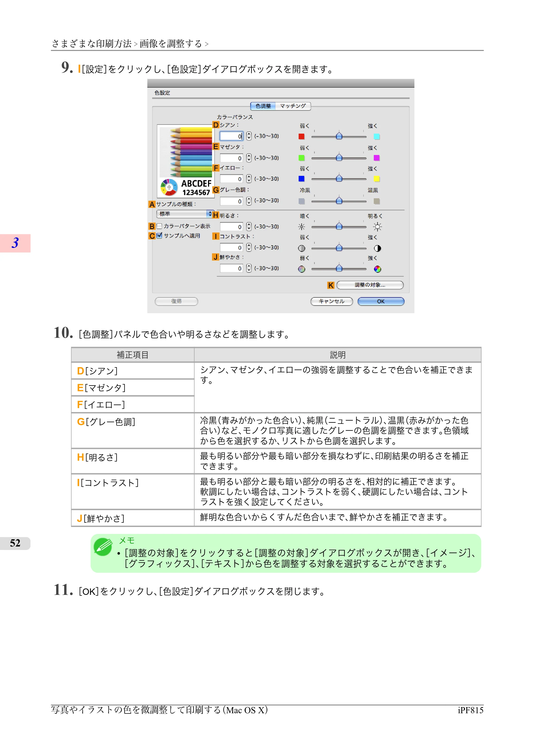This screenshot has width=535, height=756.
Task: Click the 調整の対象... button
Action: point(370,285)
